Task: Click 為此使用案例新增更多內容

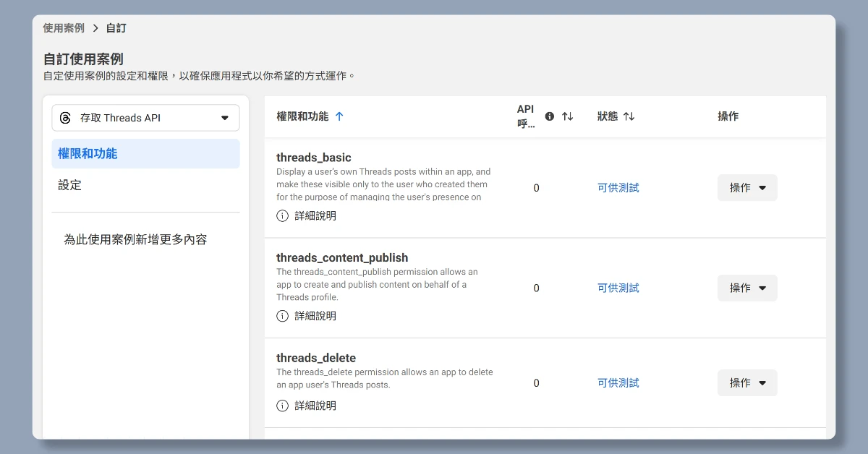Action: click(135, 239)
